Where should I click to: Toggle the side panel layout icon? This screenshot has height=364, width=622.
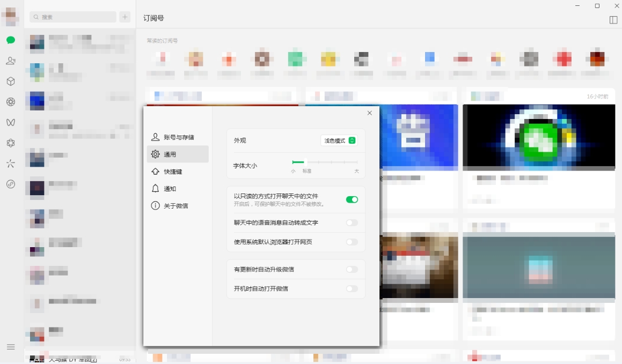point(613,19)
